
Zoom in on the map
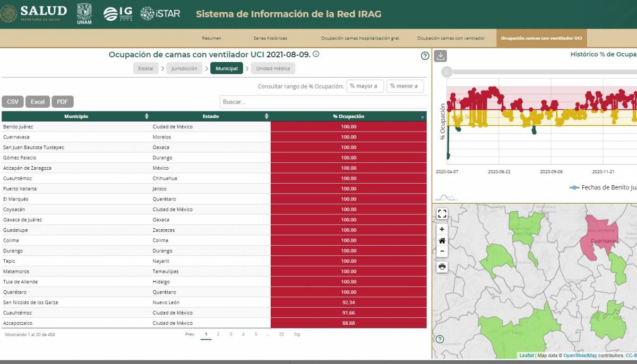[442, 229]
